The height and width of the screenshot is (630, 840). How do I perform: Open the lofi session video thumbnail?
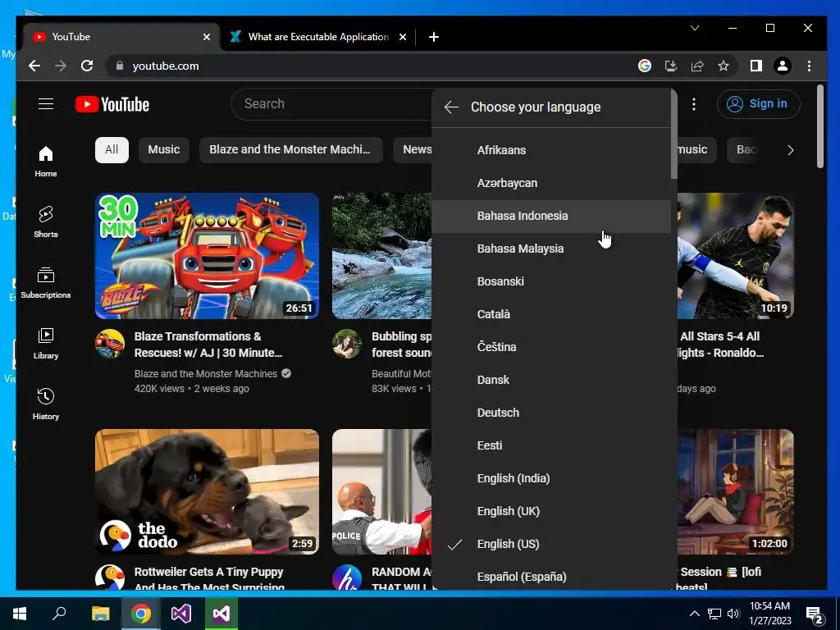pos(736,492)
